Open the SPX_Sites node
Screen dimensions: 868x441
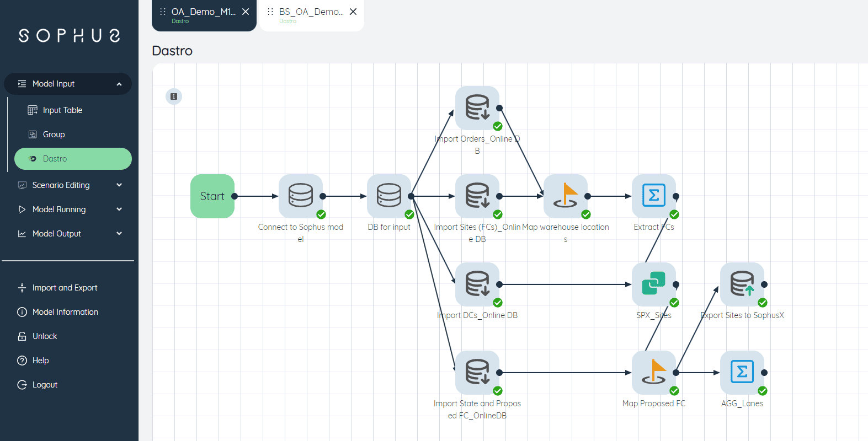[x=653, y=284]
